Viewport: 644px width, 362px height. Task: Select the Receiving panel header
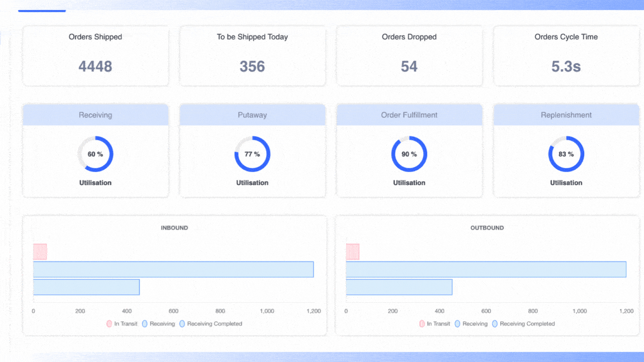coord(95,115)
